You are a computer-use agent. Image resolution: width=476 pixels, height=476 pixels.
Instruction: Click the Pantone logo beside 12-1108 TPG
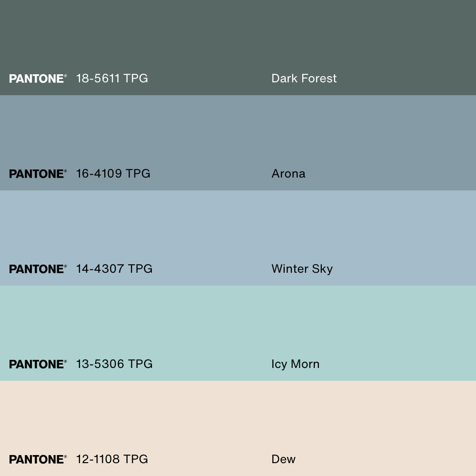tap(38, 459)
